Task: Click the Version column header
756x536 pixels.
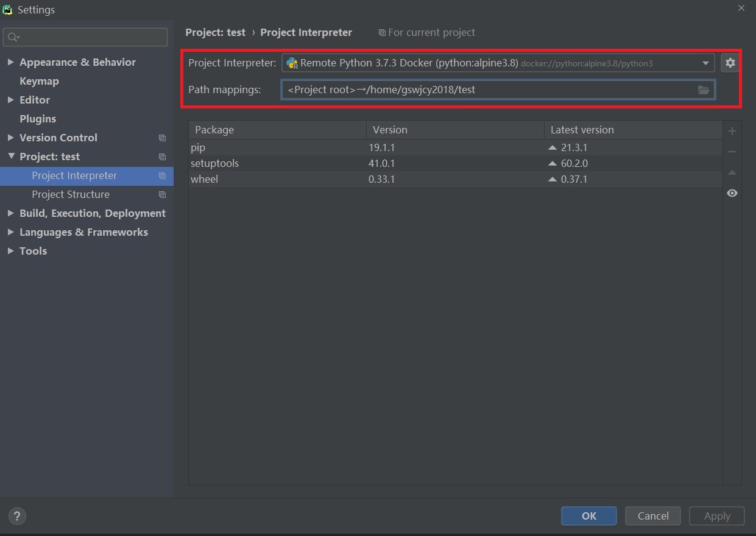Action: [455, 130]
